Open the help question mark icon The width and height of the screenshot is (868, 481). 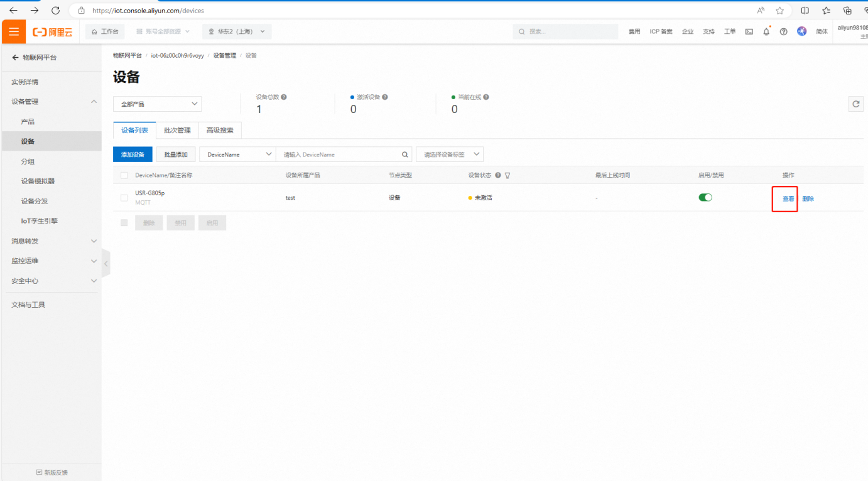click(783, 31)
